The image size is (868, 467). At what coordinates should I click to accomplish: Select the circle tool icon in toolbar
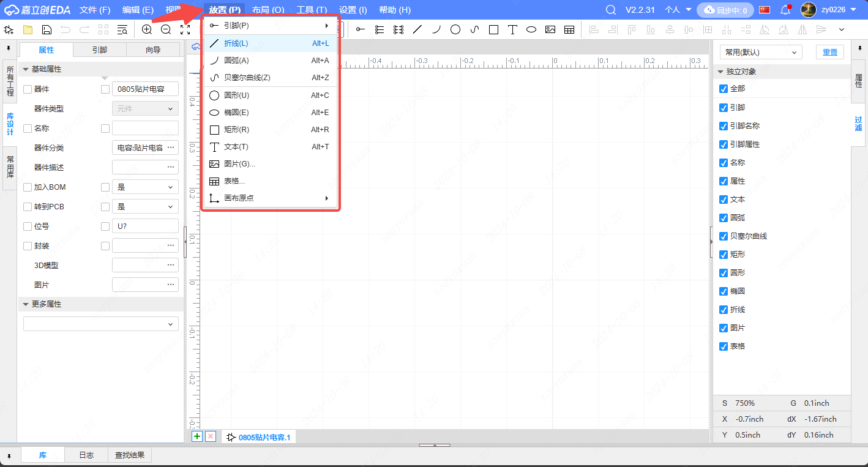pyautogui.click(x=455, y=29)
